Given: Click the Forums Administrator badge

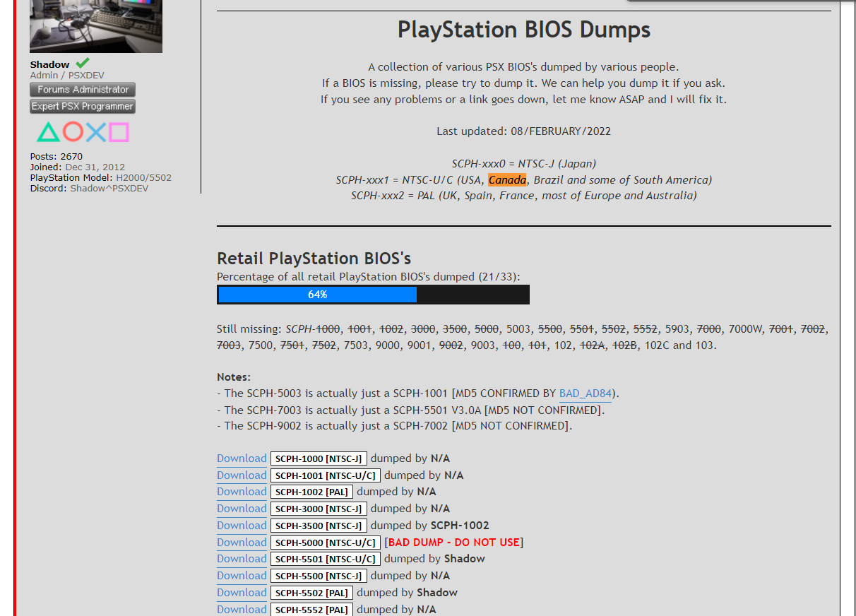Looking at the screenshot, I should click(x=83, y=90).
